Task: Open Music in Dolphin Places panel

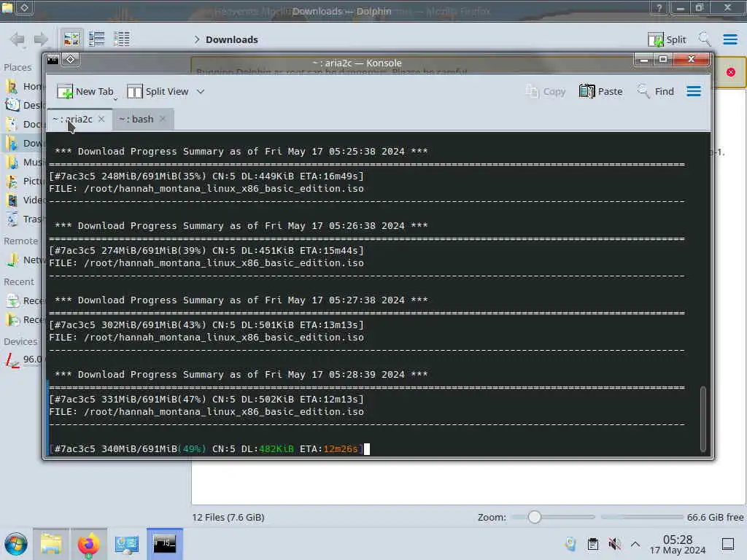Action: 24,163
